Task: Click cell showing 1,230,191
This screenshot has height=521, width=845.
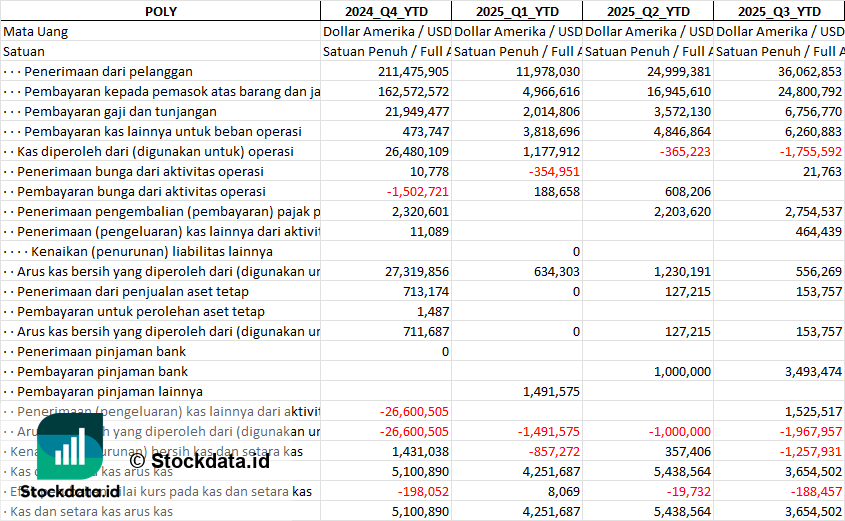Action: (x=648, y=272)
